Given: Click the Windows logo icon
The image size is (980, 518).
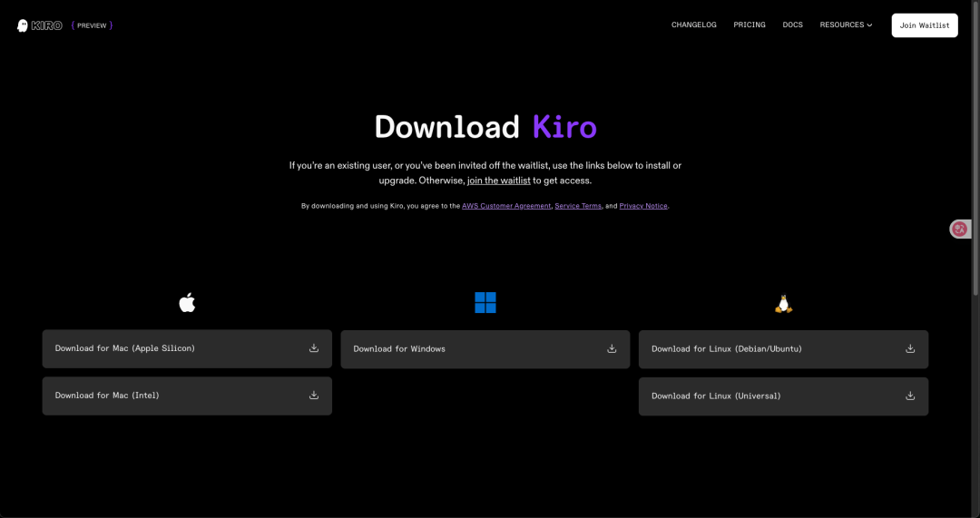Looking at the screenshot, I should click(485, 302).
